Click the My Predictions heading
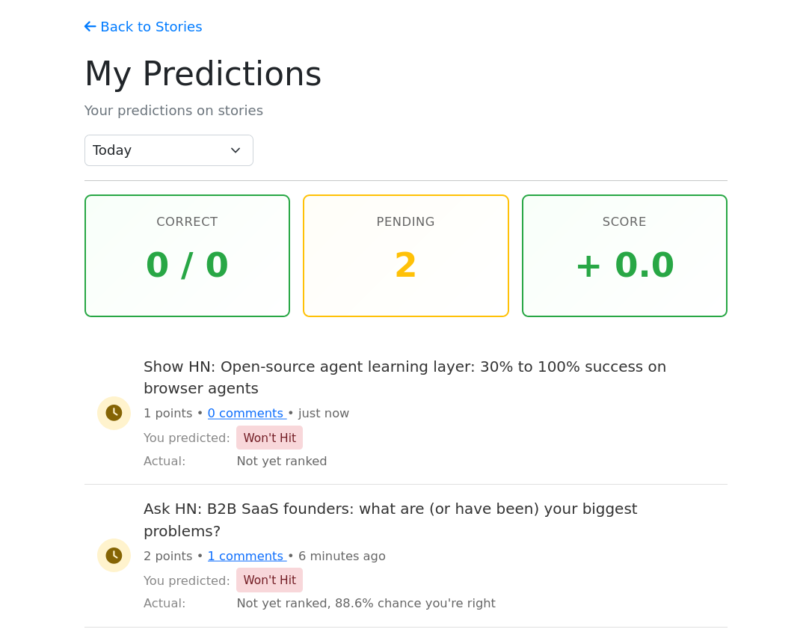Screen dimensions: 812x644 pos(203,74)
